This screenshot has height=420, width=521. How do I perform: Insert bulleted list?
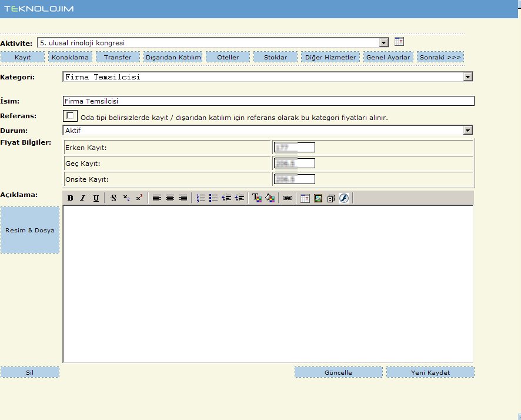213,198
